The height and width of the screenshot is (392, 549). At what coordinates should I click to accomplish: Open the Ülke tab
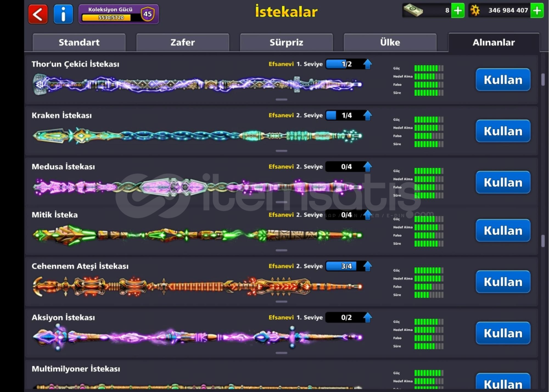[x=390, y=42]
